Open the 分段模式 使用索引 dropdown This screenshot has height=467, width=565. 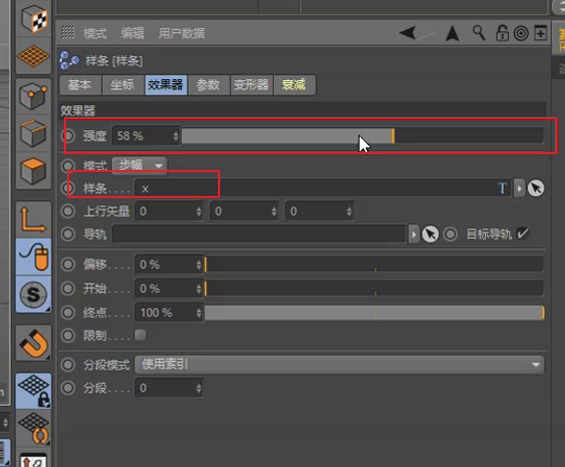[x=339, y=365]
